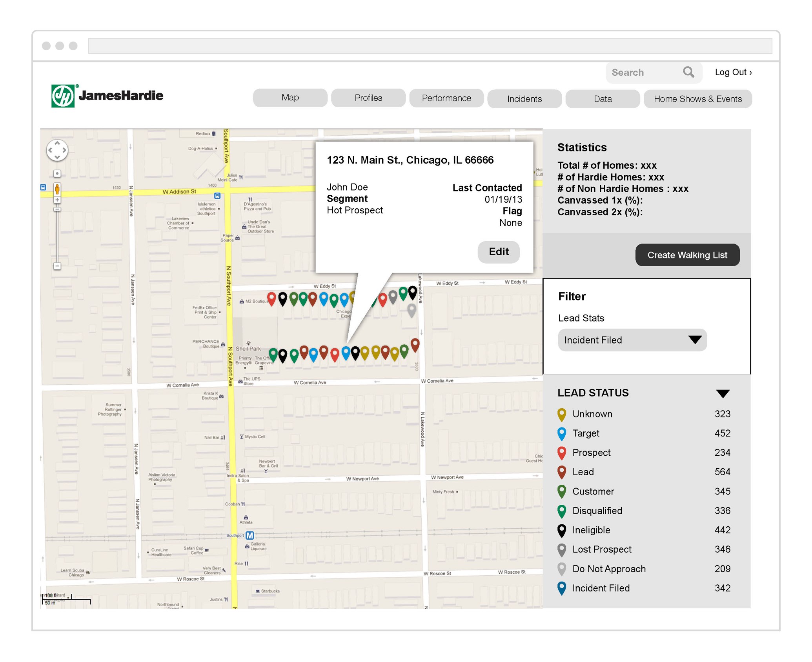This screenshot has width=812, height=662.
Task: Click the Target lead status label
Action: coord(586,433)
